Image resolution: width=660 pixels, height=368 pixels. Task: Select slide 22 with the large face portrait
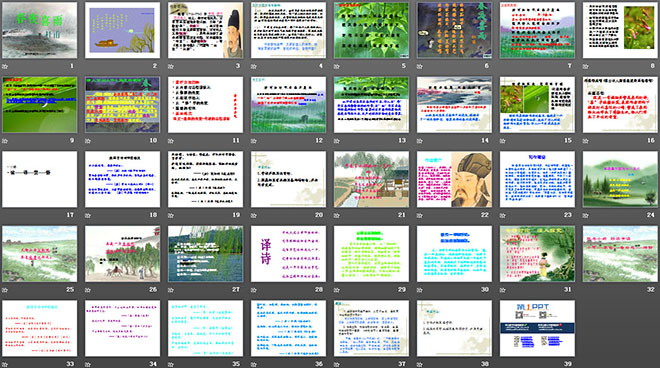(x=454, y=179)
